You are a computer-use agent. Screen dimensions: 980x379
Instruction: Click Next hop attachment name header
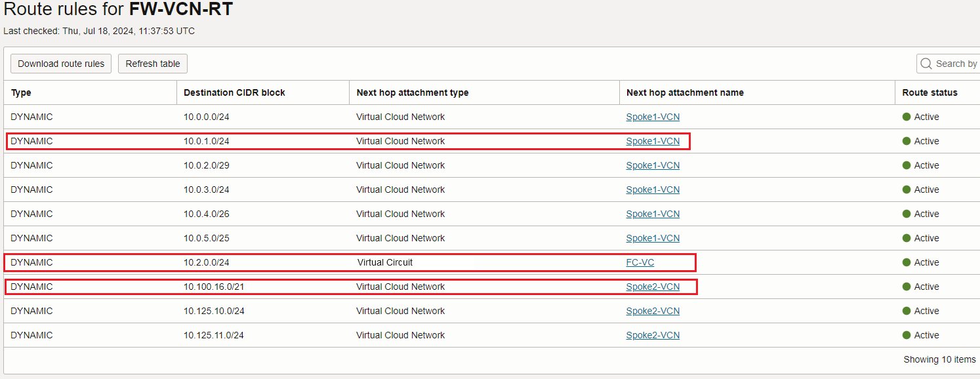[x=685, y=92]
